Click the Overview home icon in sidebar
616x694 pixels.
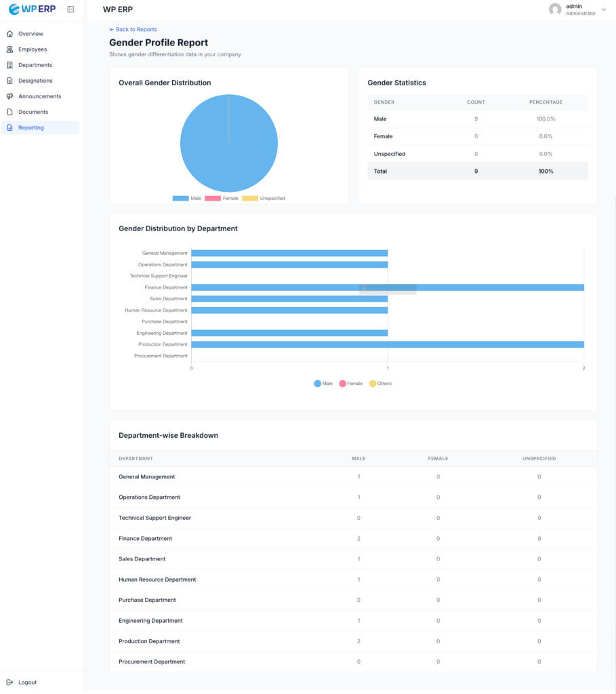9,34
